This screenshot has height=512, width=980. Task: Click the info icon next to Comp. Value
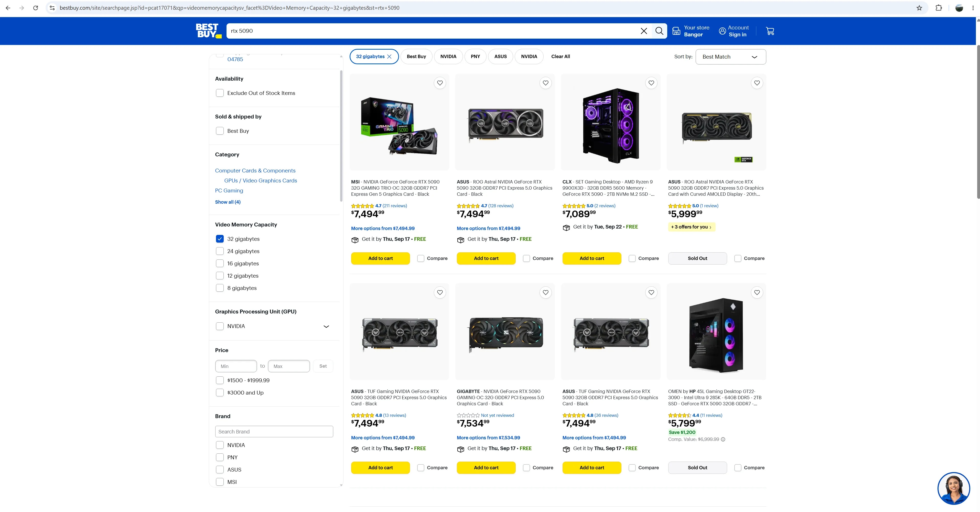(x=723, y=439)
